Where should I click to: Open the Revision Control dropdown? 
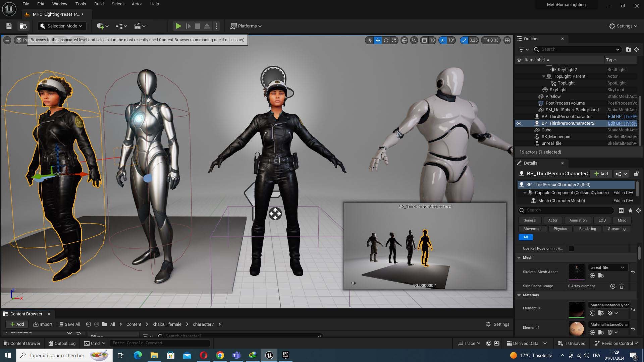616,344
